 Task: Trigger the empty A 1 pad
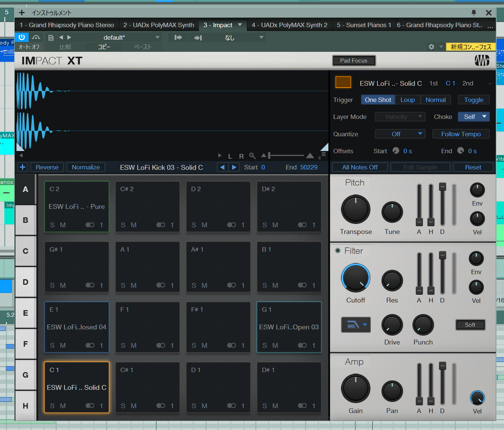(148, 267)
